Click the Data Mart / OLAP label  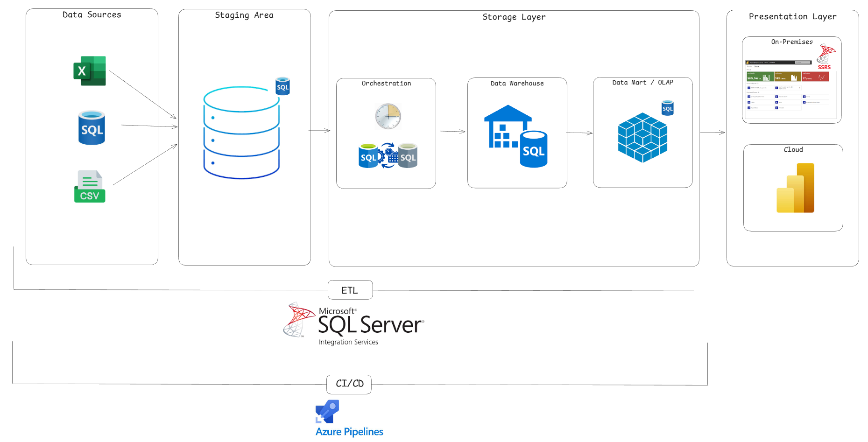pyautogui.click(x=642, y=83)
